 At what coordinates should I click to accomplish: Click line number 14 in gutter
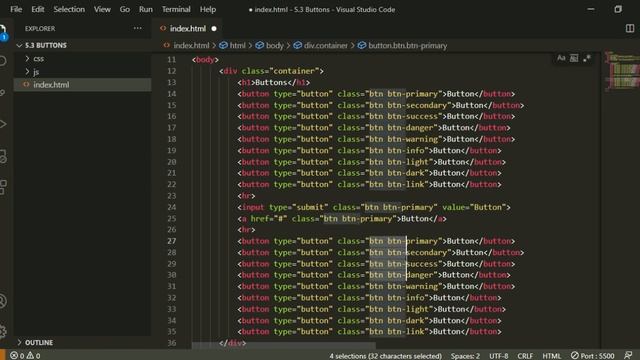point(171,93)
